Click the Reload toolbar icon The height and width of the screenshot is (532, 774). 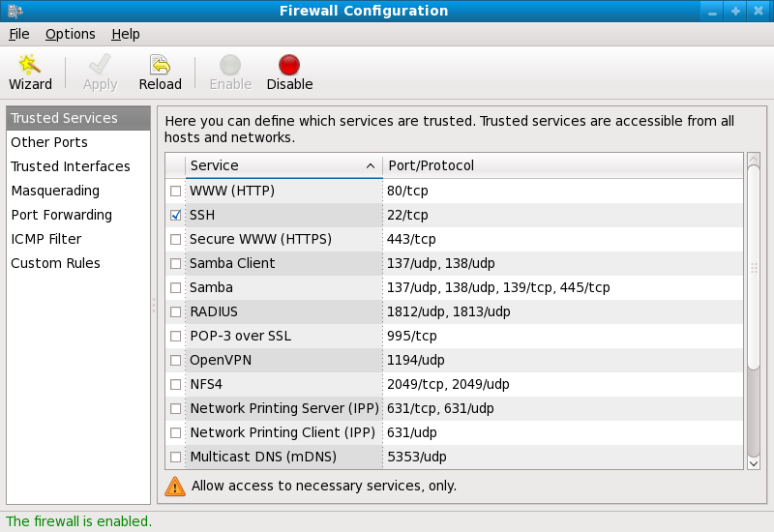[x=160, y=66]
